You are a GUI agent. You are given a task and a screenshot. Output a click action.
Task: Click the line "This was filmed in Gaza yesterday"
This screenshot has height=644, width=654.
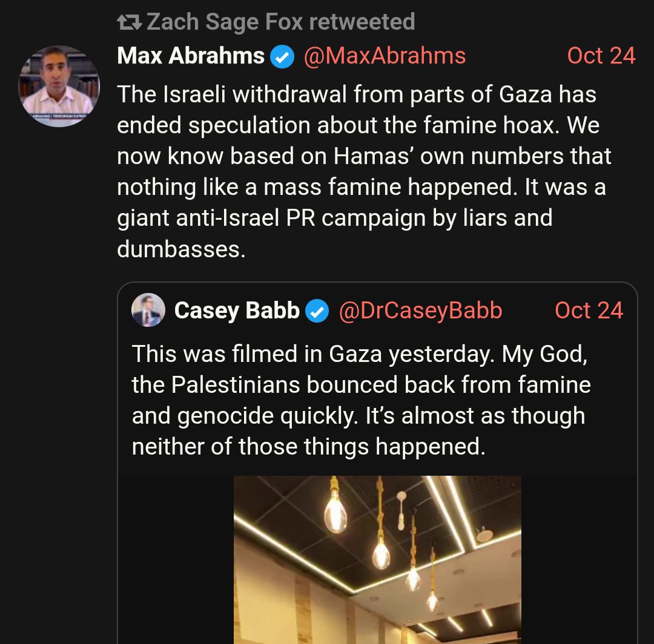[359, 354]
